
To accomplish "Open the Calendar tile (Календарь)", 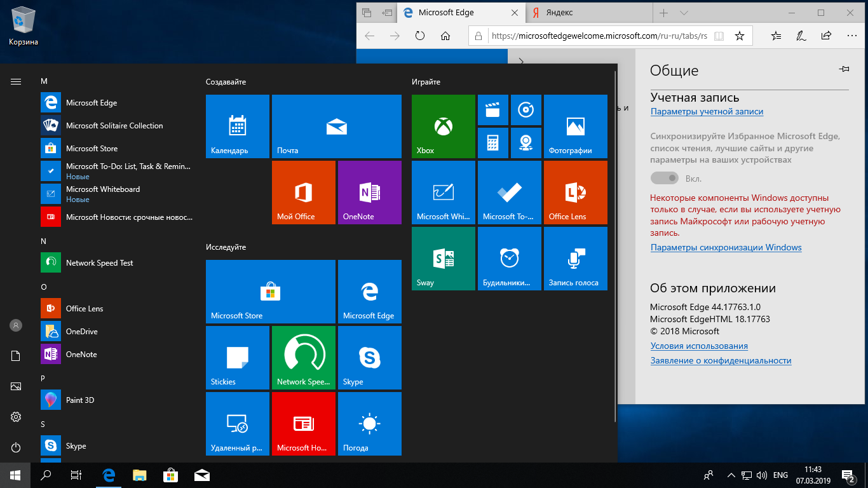I will coord(238,126).
